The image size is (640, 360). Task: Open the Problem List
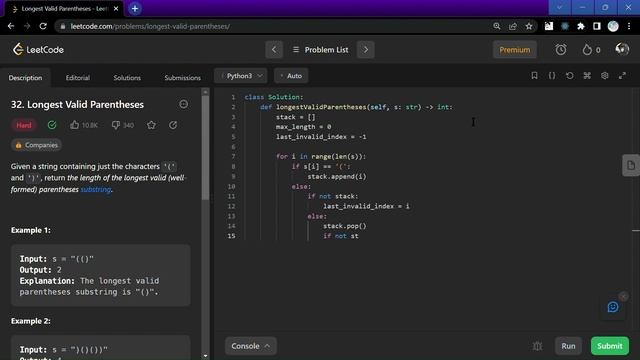[x=320, y=50]
